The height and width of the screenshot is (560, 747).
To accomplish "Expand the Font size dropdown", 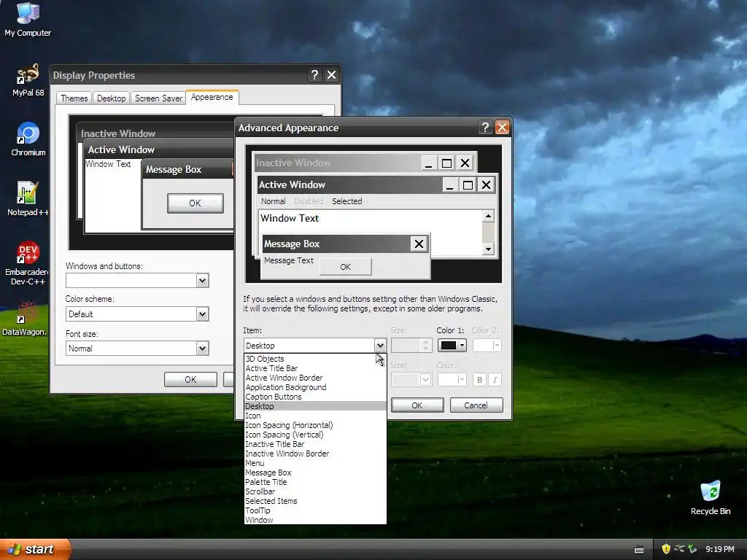I will [x=202, y=348].
